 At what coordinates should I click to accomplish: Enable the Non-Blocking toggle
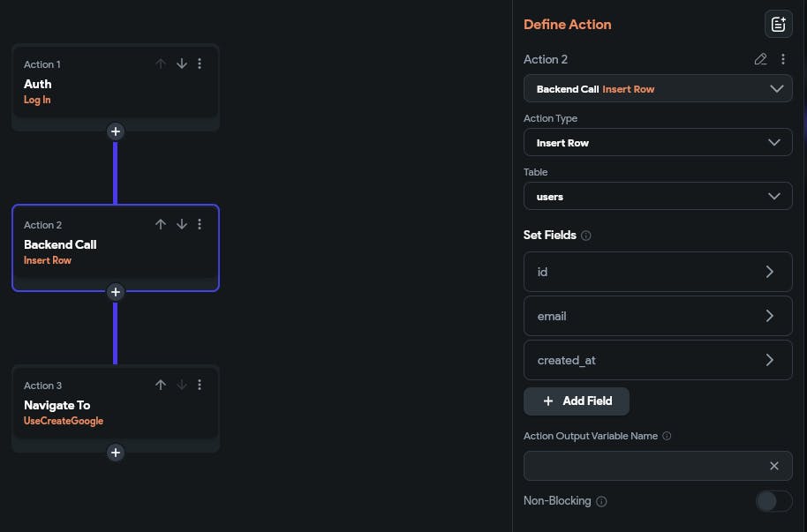(773, 501)
